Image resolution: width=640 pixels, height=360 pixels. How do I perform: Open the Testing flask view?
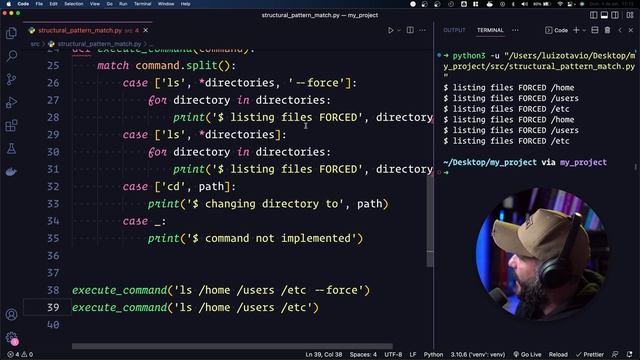click(x=11, y=149)
